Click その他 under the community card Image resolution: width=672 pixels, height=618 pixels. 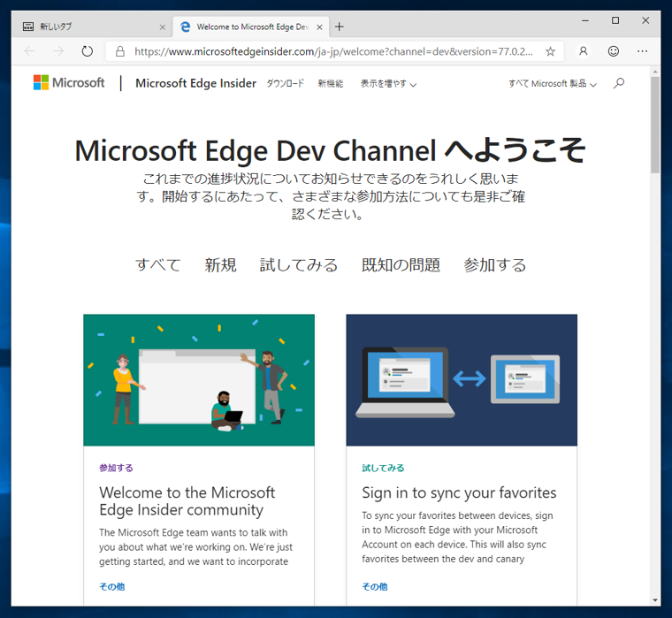point(112,587)
